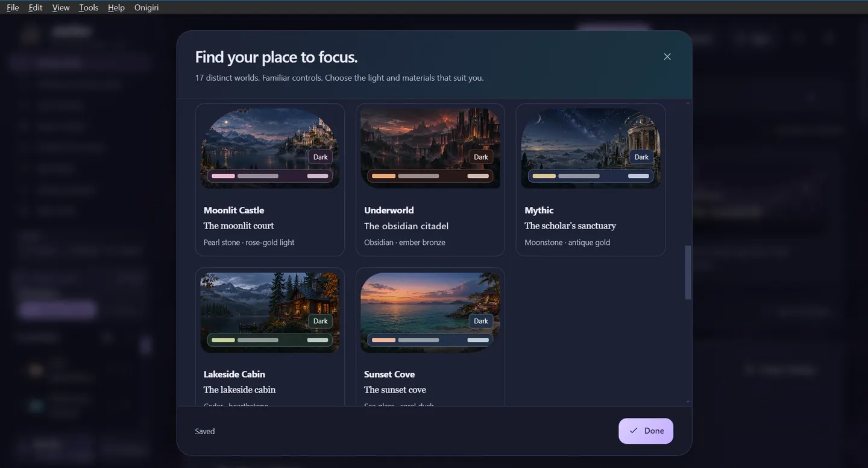Open the Onigiri menu
Screen dimensions: 868x468
[x=146, y=7]
